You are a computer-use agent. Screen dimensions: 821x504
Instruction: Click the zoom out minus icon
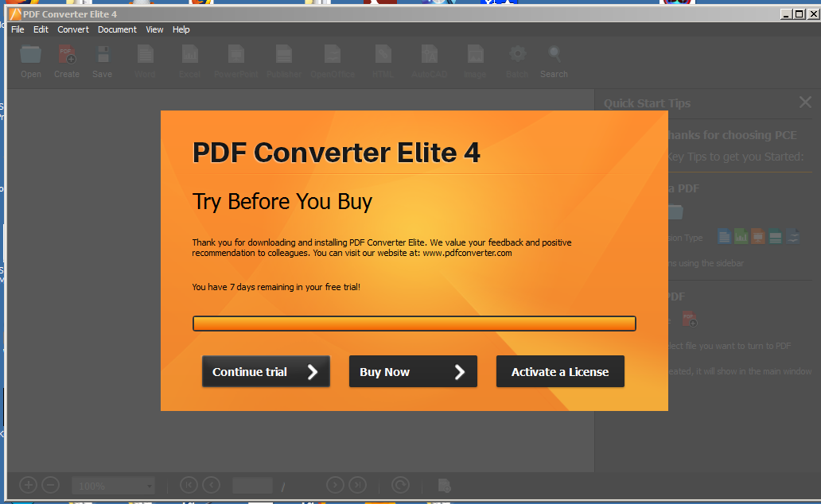[x=51, y=485]
